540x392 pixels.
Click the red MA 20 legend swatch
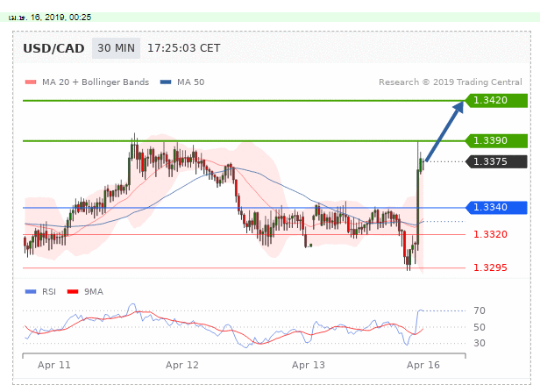point(31,82)
